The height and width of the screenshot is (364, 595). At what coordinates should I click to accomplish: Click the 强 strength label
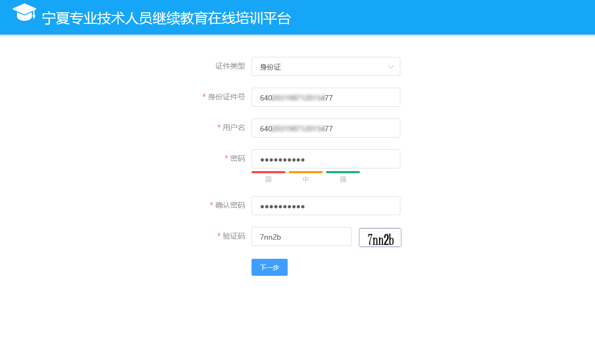click(342, 180)
